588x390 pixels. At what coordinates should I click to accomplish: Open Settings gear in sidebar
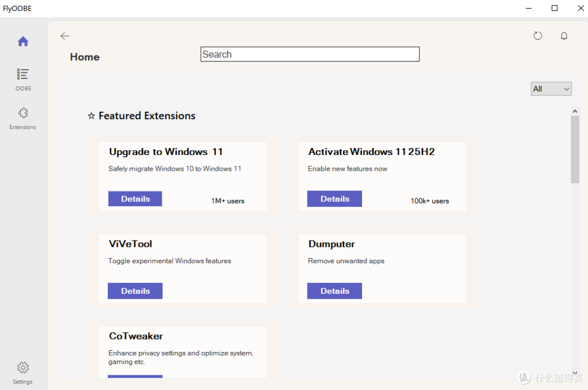pos(23,368)
